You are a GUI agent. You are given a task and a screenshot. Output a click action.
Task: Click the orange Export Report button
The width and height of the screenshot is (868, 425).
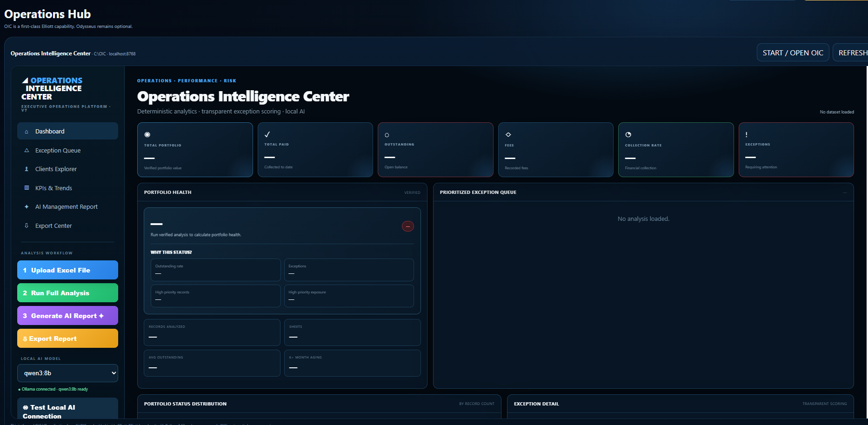67,339
